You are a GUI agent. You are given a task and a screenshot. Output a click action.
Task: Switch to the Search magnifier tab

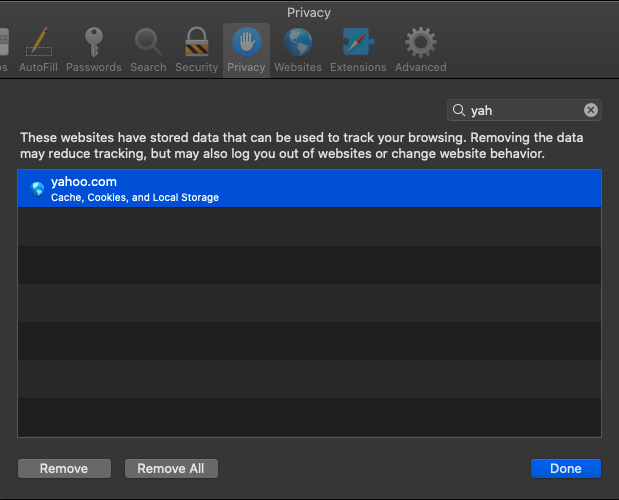click(148, 50)
